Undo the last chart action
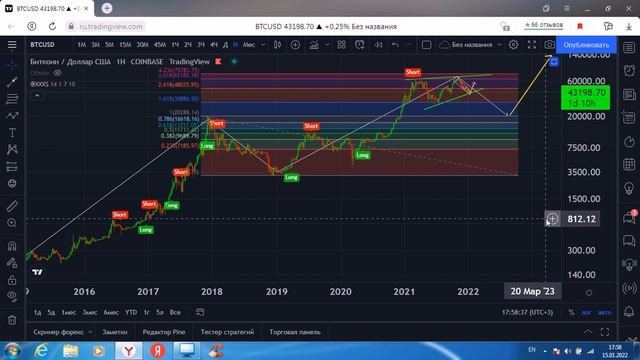Viewport: 640px width, 360px height. click(395, 45)
